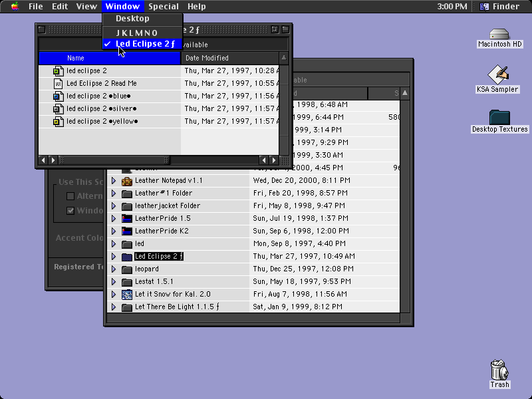Click the right scroll arrow at the scrollbar's left end
Image resolution: width=532 pixels, height=399 pixels.
(53, 160)
